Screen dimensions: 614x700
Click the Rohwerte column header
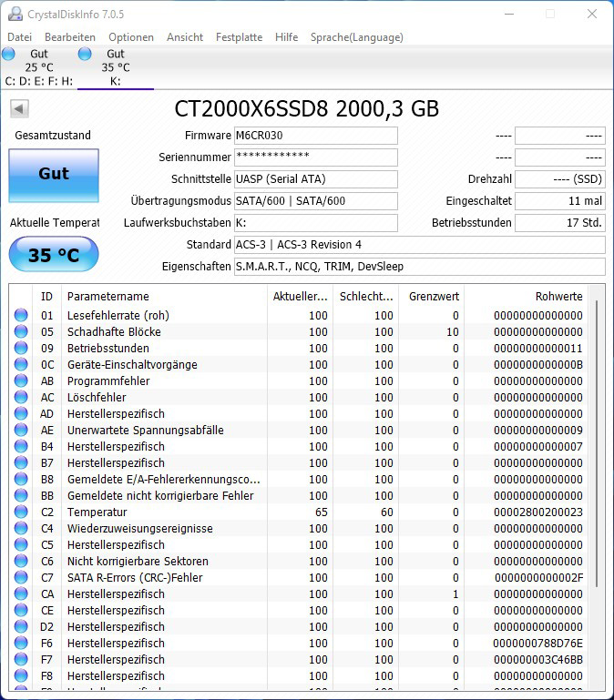pos(527,297)
